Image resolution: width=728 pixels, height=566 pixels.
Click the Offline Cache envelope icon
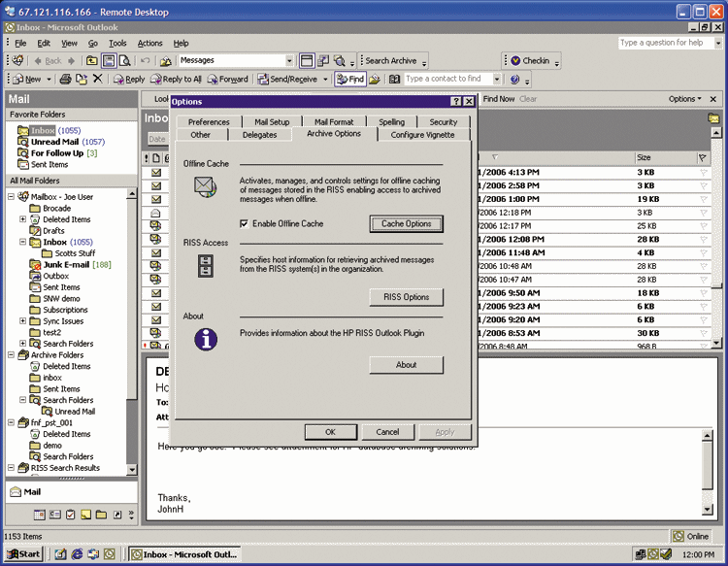click(205, 186)
